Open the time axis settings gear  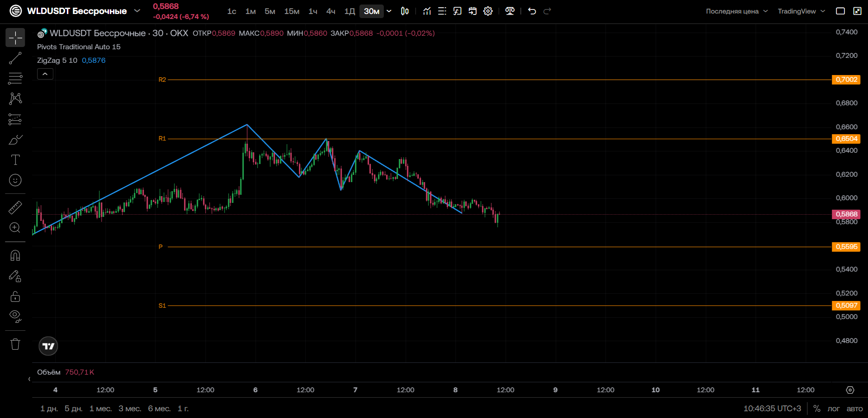tap(850, 390)
